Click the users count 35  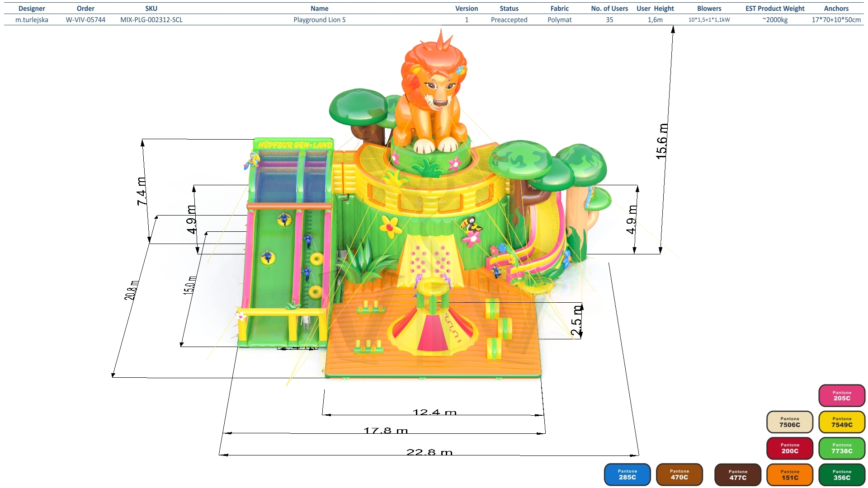(609, 20)
